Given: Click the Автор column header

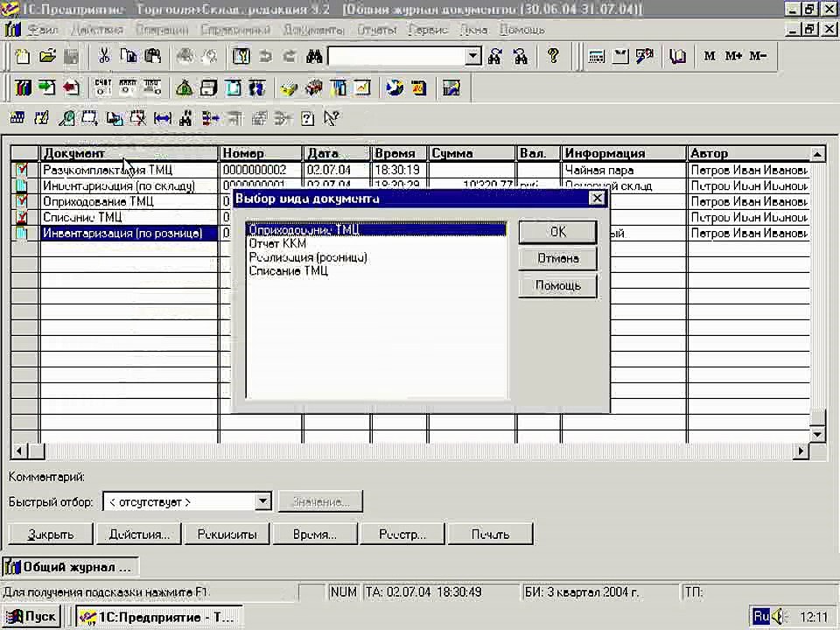Looking at the screenshot, I should click(x=748, y=154).
